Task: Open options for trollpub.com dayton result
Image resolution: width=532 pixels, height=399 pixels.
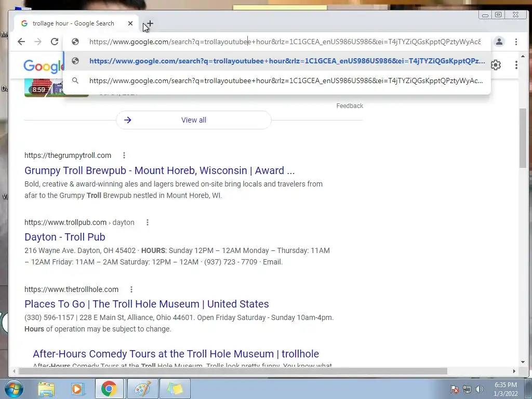Action: (x=147, y=222)
